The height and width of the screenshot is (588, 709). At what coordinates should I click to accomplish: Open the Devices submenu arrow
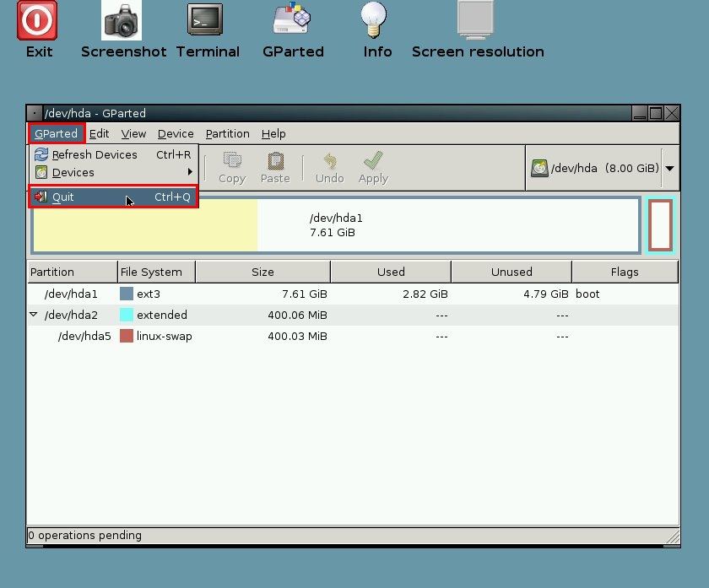190,172
